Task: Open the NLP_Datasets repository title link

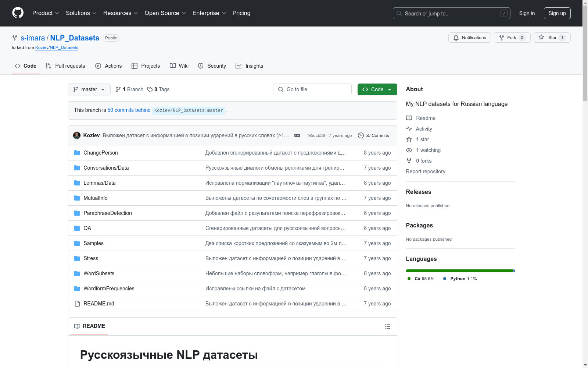Action: (x=75, y=38)
